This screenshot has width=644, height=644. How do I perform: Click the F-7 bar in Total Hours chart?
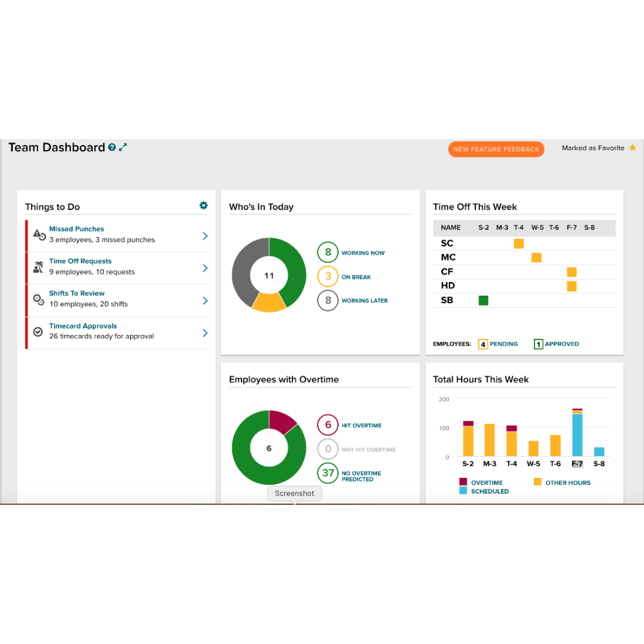coord(577,433)
